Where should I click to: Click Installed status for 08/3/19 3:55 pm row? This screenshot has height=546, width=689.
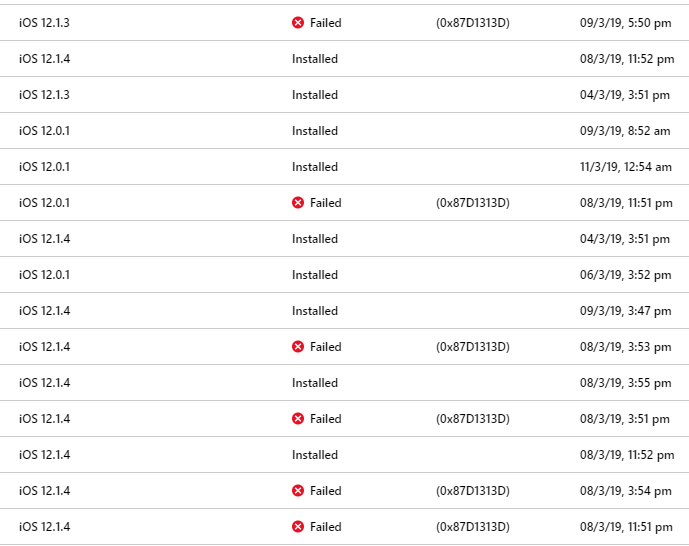tap(315, 383)
